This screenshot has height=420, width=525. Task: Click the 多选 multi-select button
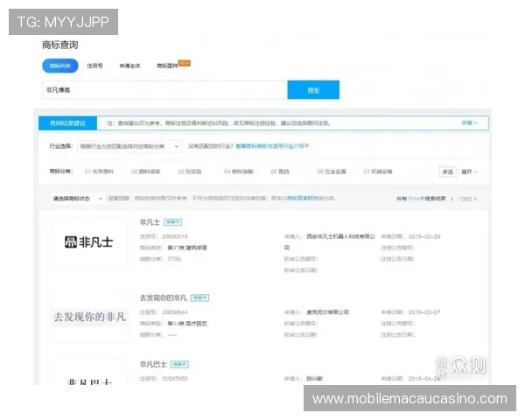[x=448, y=171]
